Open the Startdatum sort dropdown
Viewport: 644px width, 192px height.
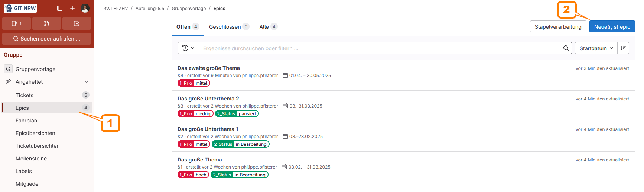pyautogui.click(x=596, y=48)
